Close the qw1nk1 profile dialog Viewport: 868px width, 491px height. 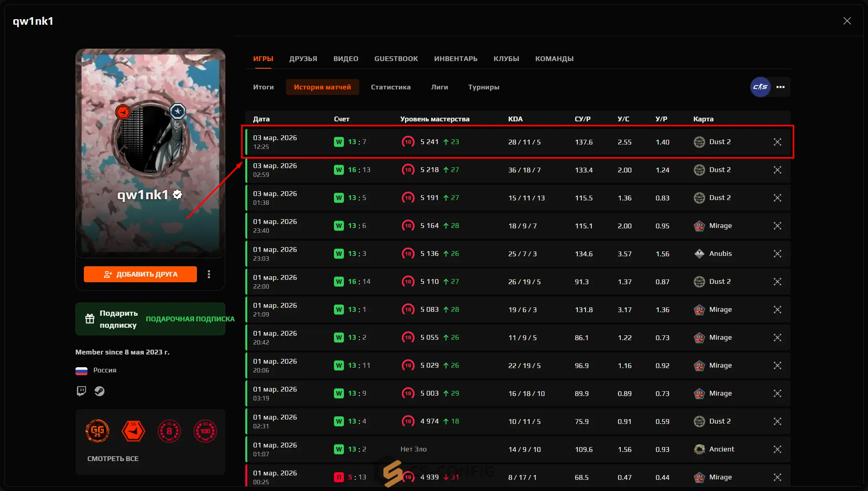click(x=847, y=21)
